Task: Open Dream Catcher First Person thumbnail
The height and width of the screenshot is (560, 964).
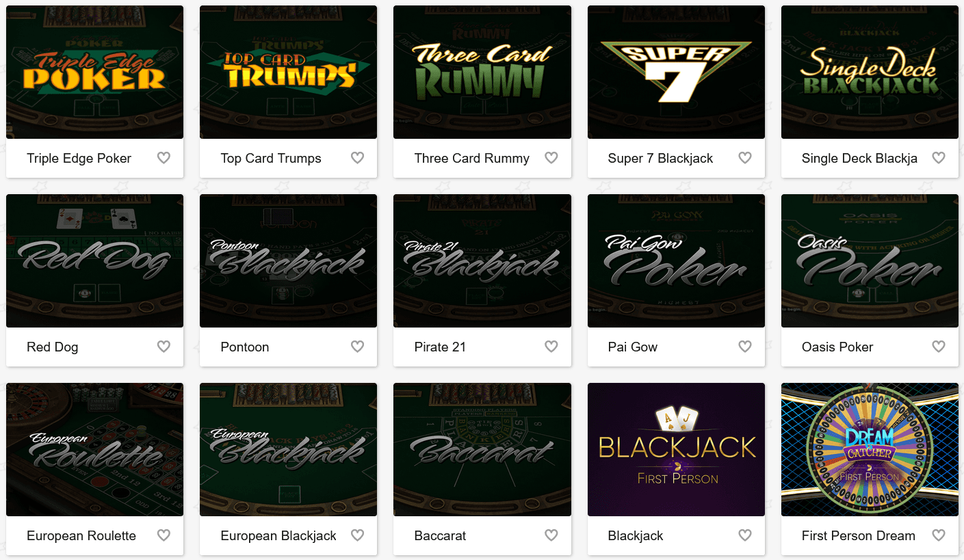Action: click(870, 449)
